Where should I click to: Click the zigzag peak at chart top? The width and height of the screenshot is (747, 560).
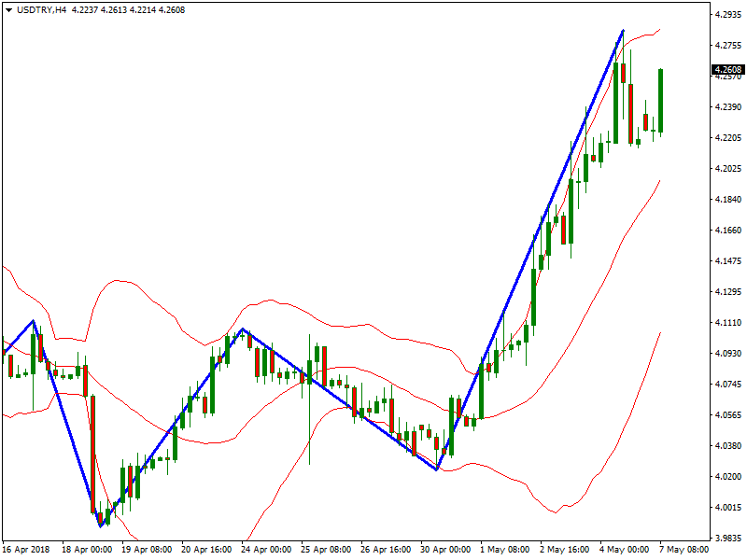pyautogui.click(x=623, y=31)
